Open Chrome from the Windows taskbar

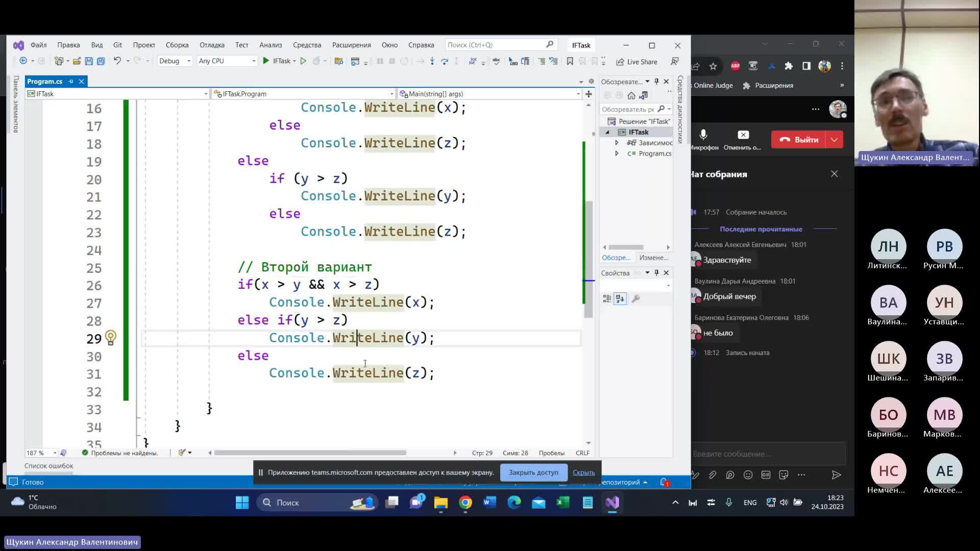click(x=465, y=503)
